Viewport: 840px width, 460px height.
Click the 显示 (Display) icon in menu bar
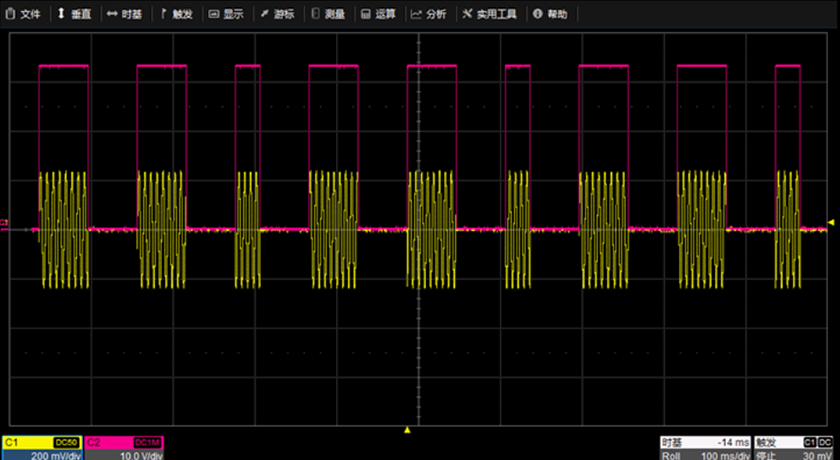214,15
